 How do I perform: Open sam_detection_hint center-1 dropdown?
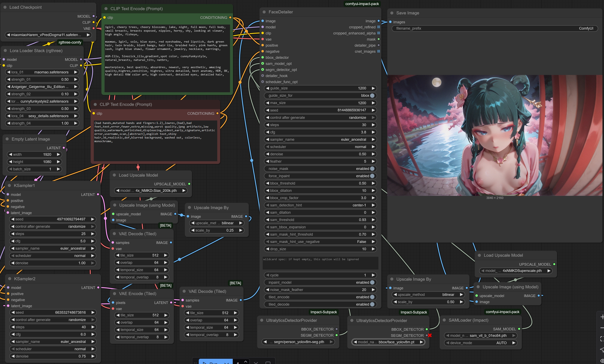click(320, 205)
